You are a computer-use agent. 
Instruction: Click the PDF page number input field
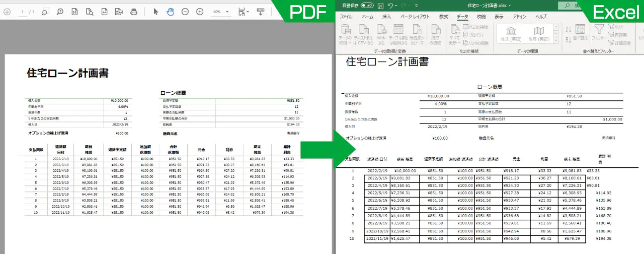click(x=23, y=12)
